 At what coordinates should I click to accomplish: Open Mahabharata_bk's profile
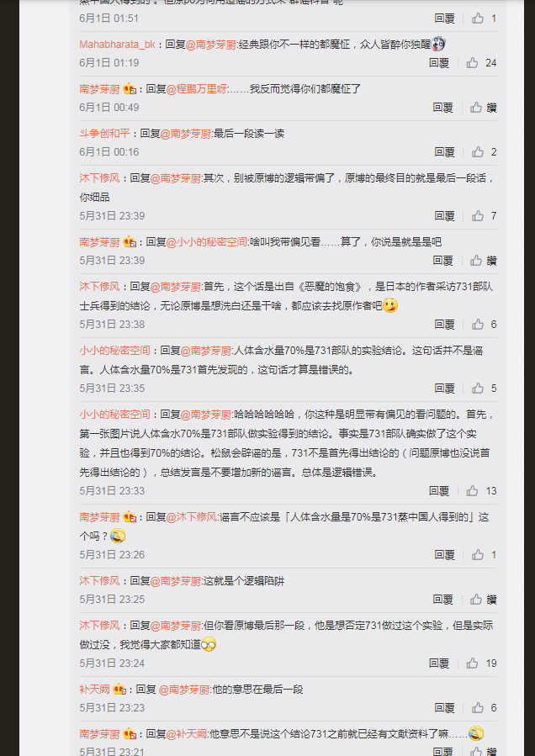[x=117, y=45]
